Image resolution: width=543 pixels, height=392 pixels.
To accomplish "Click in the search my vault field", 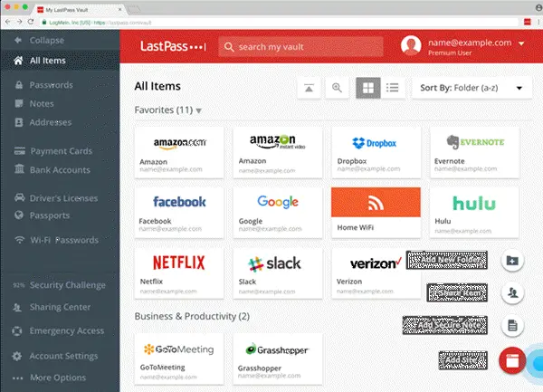I will (300, 47).
